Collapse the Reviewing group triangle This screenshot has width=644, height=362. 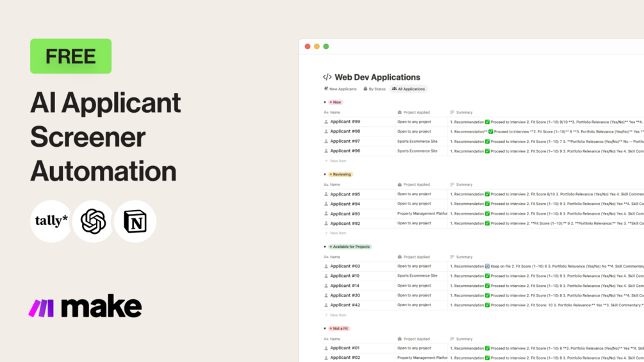(x=325, y=174)
